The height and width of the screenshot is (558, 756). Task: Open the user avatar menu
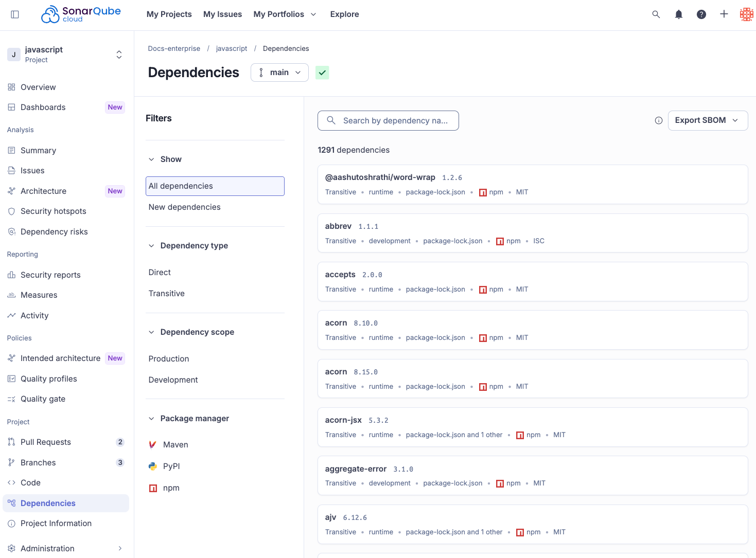pos(746,14)
